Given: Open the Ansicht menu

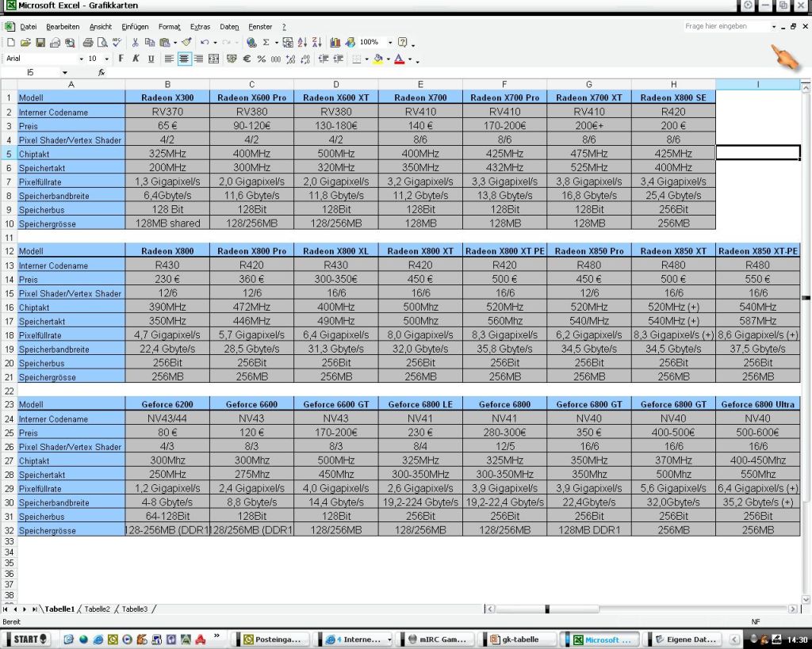Looking at the screenshot, I should [x=101, y=27].
